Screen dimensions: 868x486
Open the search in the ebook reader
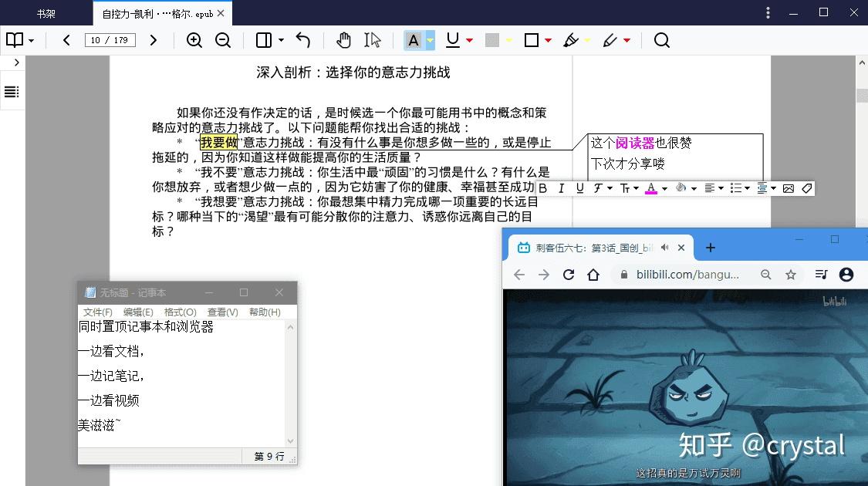[x=662, y=40]
